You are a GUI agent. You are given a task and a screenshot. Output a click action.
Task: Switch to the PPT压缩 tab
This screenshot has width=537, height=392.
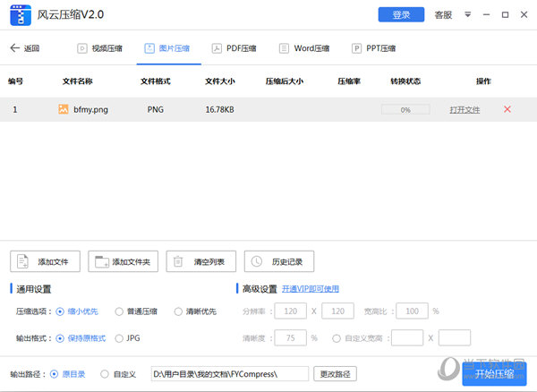pyautogui.click(x=373, y=48)
